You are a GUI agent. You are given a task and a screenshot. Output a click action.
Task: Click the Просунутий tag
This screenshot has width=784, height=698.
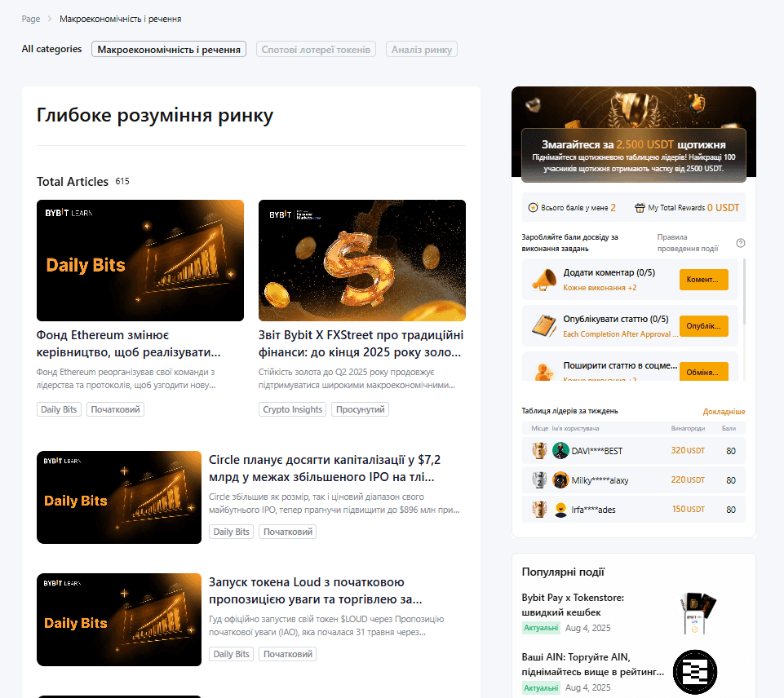click(360, 409)
